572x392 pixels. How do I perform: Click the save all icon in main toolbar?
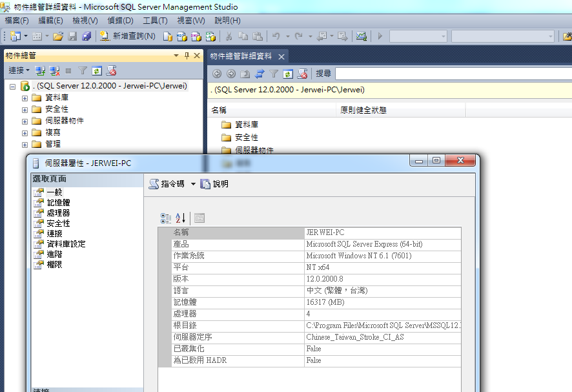pos(87,36)
